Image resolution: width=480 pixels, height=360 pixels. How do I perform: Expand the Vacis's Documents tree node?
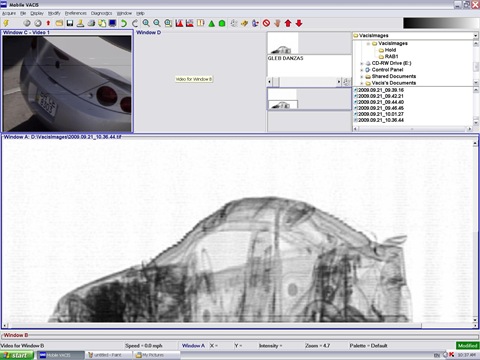click(x=362, y=83)
